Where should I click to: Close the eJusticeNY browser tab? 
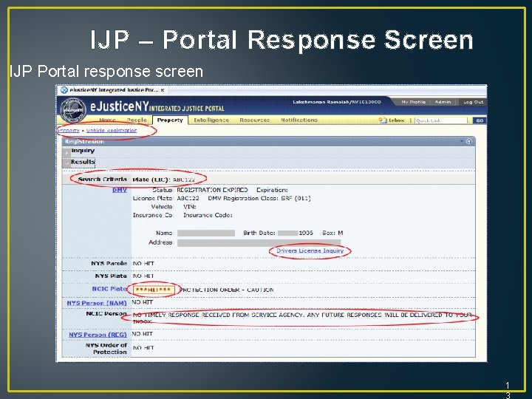coord(163,90)
